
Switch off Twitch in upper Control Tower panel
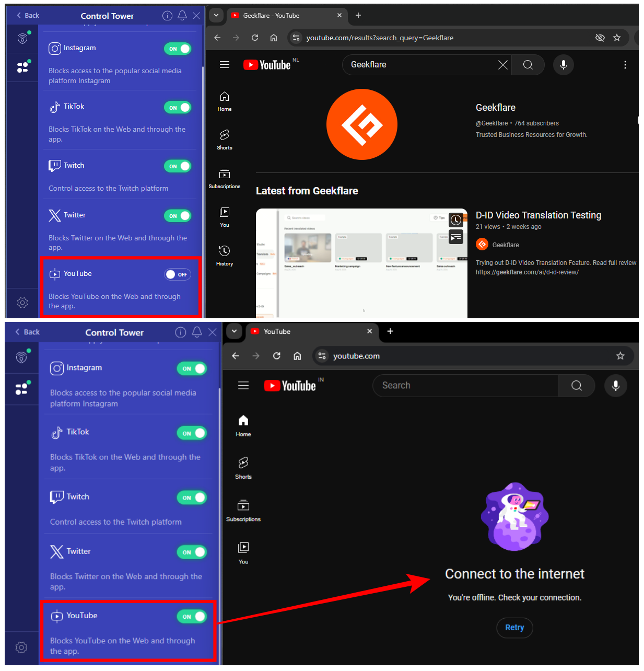(178, 166)
